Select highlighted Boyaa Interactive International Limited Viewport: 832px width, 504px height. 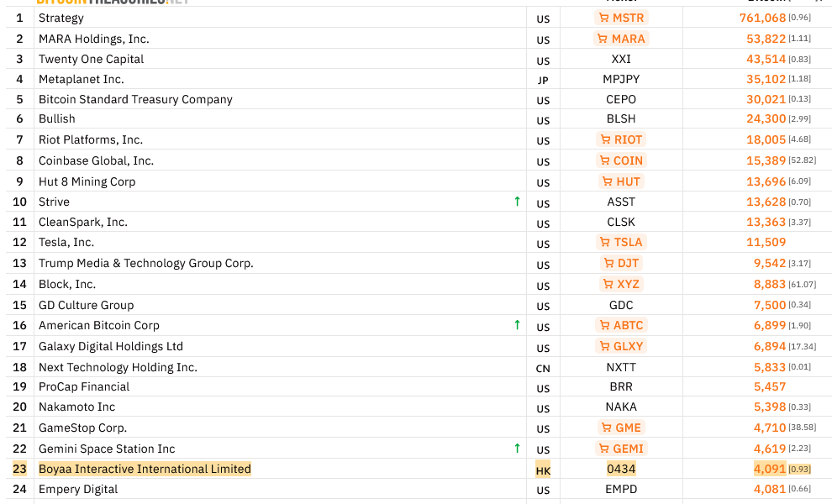pos(145,469)
